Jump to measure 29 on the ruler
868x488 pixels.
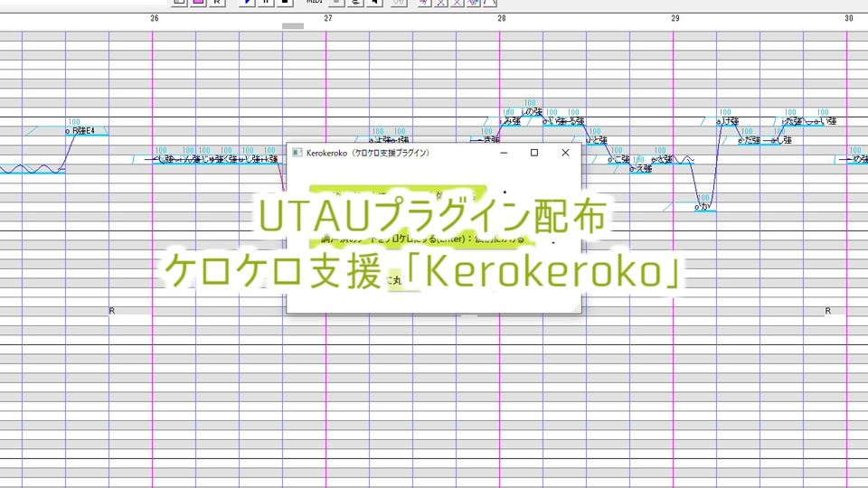click(x=675, y=18)
